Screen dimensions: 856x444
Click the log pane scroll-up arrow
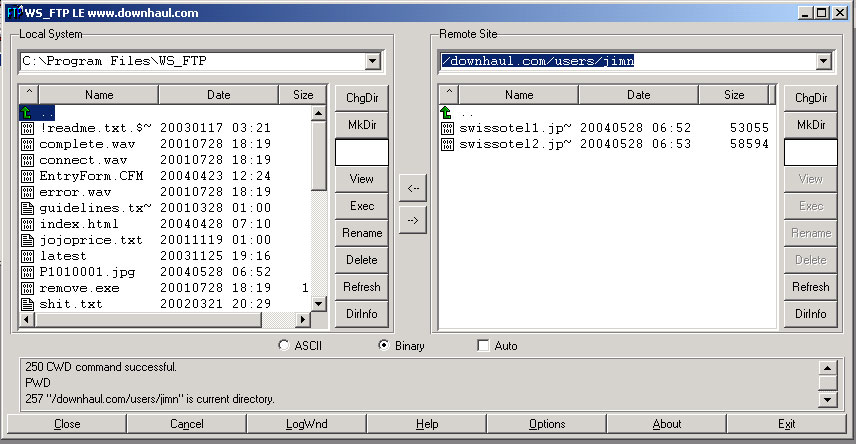[x=828, y=368]
